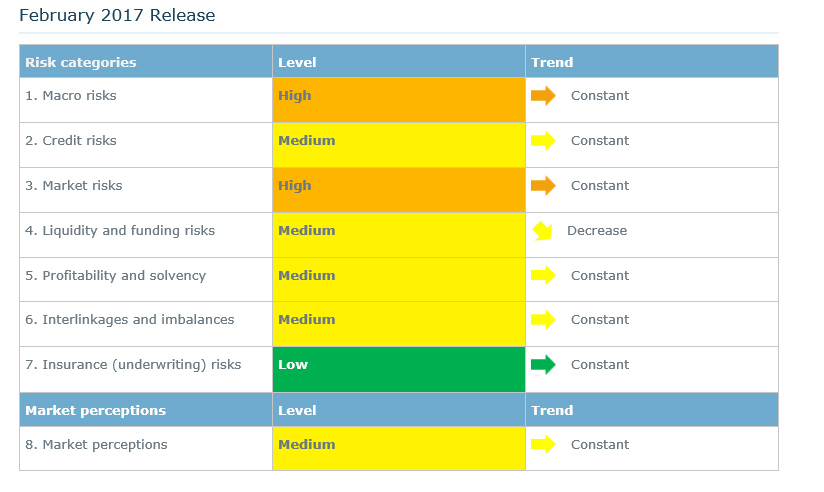The width and height of the screenshot is (824, 492).
Task: Click the Insurance (underwriting) risks label
Action: point(133,365)
